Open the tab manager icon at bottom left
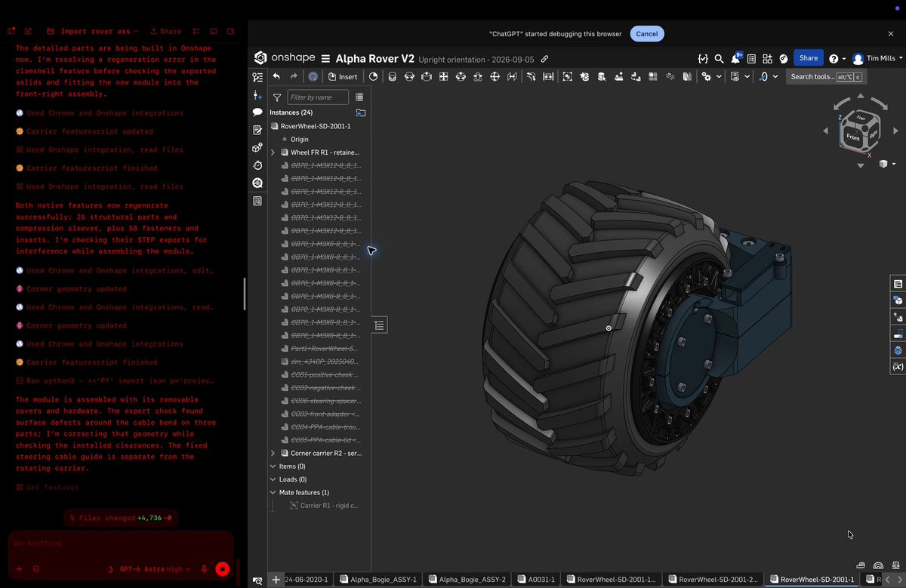The height and width of the screenshot is (588, 906). tap(257, 580)
